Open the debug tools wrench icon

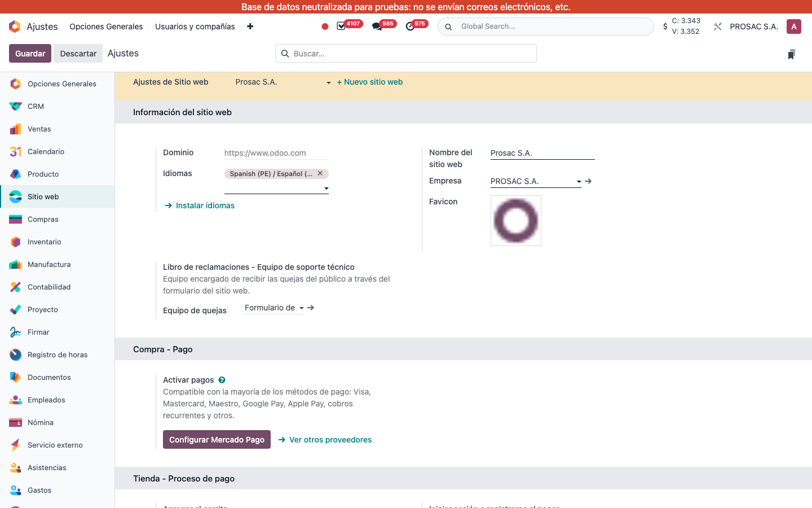(x=717, y=27)
